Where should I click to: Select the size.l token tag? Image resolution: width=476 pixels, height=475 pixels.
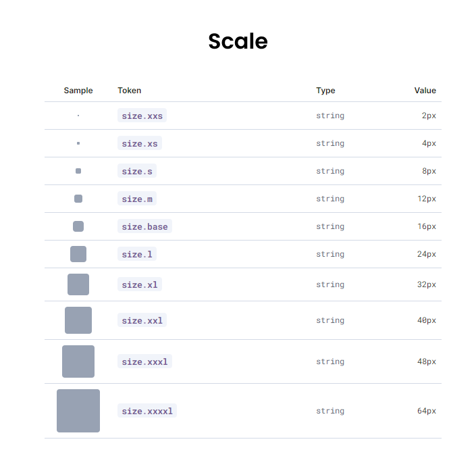click(137, 254)
